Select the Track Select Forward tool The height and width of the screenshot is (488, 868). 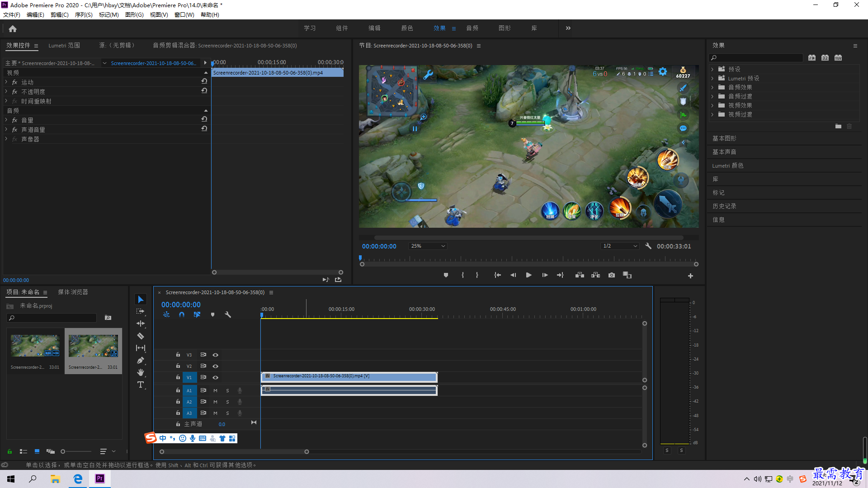click(141, 311)
